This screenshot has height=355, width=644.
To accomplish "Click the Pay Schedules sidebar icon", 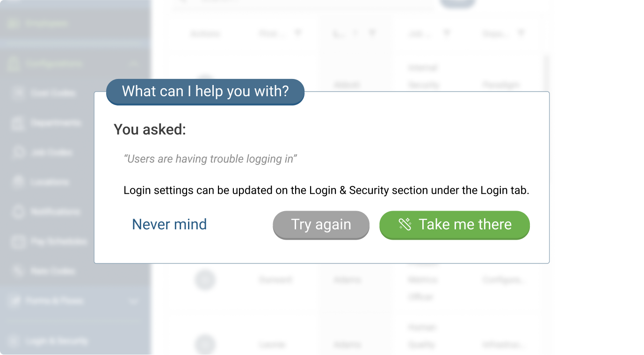I will pos(18,241).
